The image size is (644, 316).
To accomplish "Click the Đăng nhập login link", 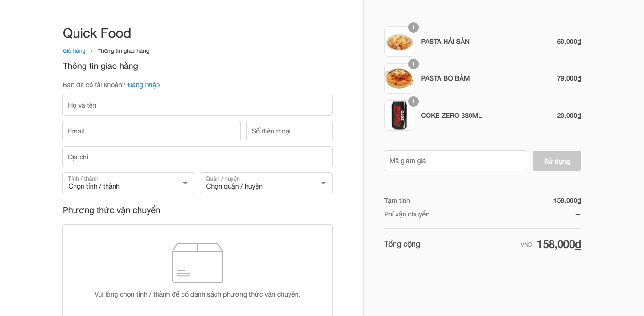I will pos(144,85).
